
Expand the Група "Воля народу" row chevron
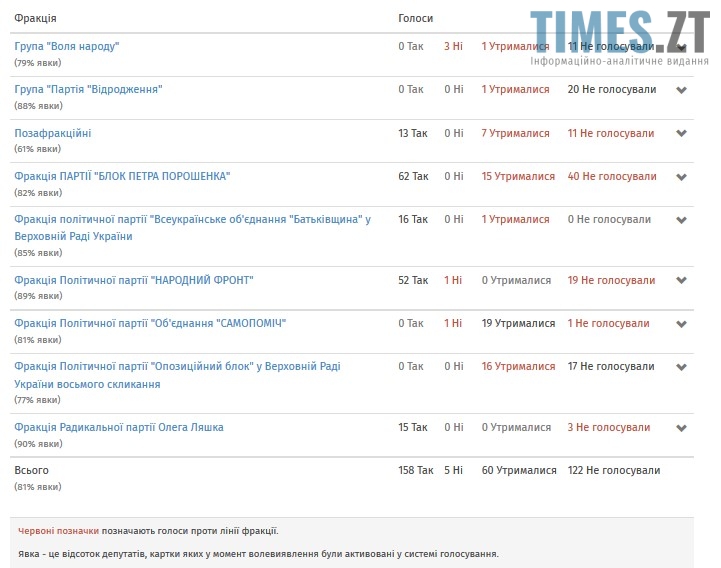[682, 47]
